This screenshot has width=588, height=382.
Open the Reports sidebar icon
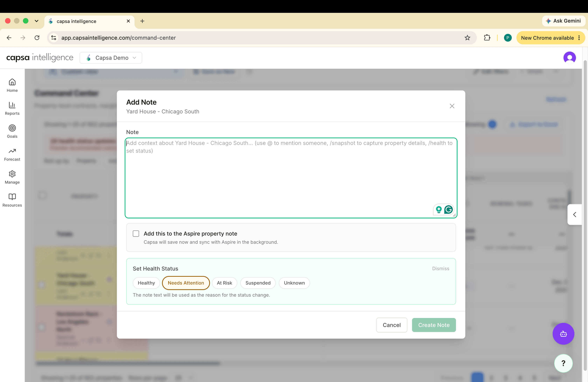coord(12,108)
